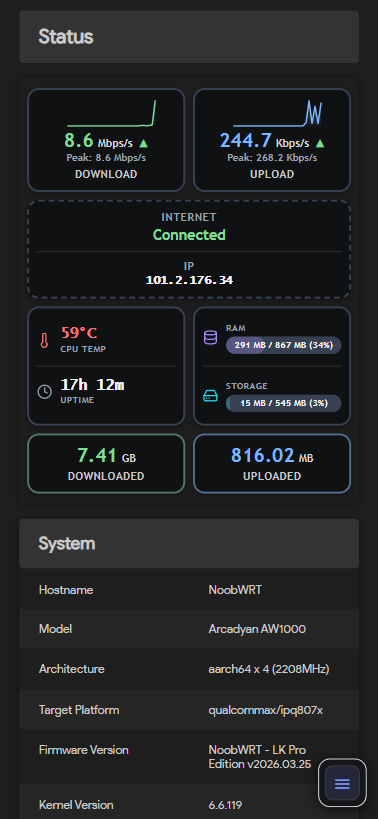This screenshot has height=819, width=378.
Task: Click the RAM database icon
Action: [x=210, y=337]
